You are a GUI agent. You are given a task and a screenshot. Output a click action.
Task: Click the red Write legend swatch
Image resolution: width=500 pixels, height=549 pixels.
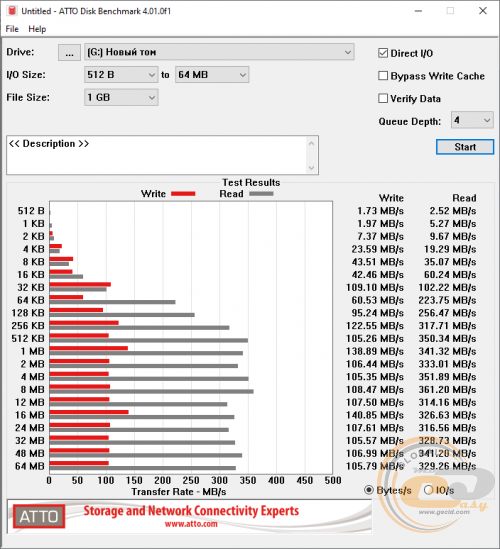pyautogui.click(x=183, y=194)
